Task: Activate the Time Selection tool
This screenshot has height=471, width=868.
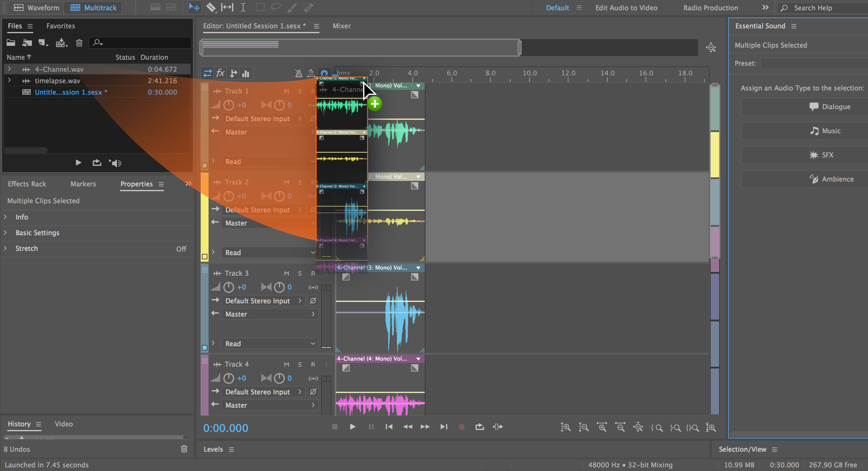Action: point(243,7)
